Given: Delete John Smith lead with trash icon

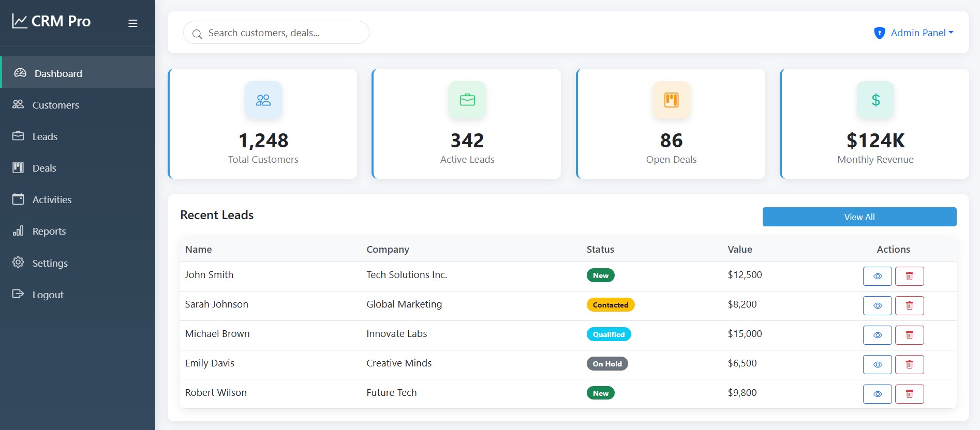Looking at the screenshot, I should point(909,276).
